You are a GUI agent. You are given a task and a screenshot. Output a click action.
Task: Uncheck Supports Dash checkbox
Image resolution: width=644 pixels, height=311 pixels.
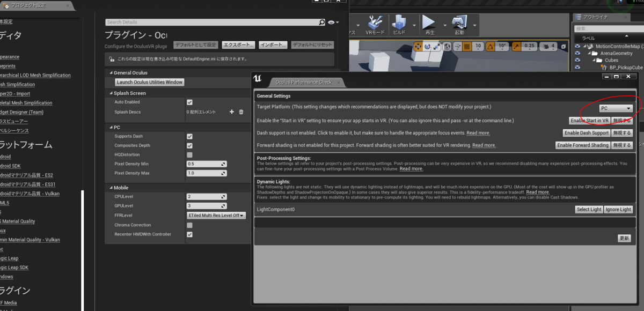click(189, 136)
